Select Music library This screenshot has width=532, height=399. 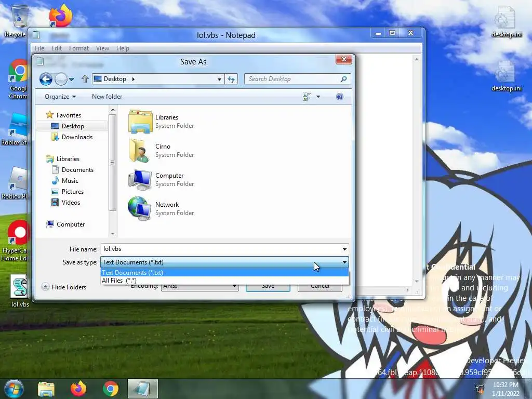point(70,180)
